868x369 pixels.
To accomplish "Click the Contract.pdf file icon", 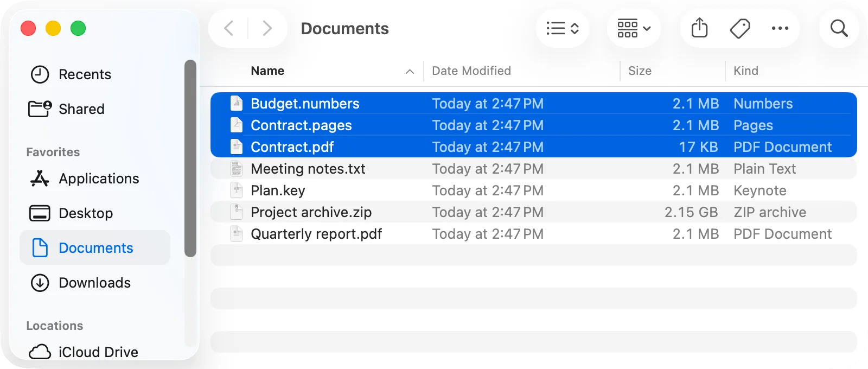I will tap(237, 147).
